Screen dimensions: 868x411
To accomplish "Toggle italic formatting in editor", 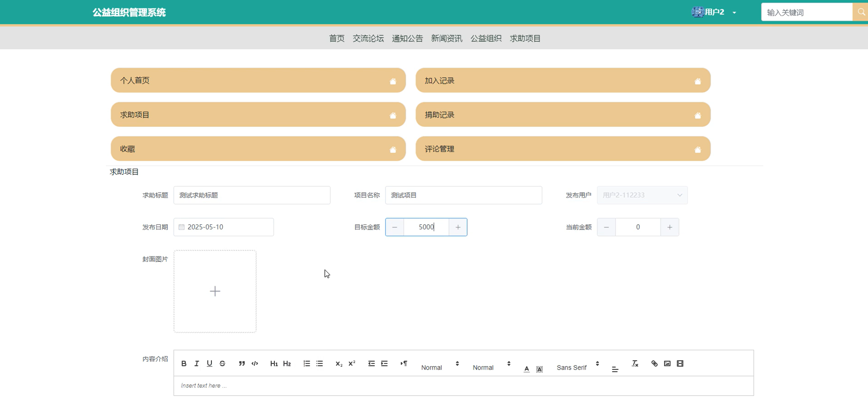I will click(x=196, y=363).
